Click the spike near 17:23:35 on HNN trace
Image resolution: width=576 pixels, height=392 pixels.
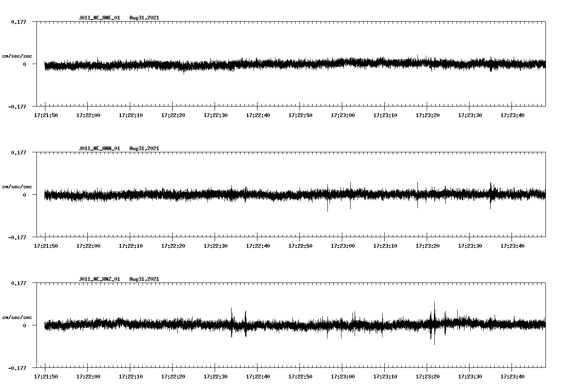491,196
